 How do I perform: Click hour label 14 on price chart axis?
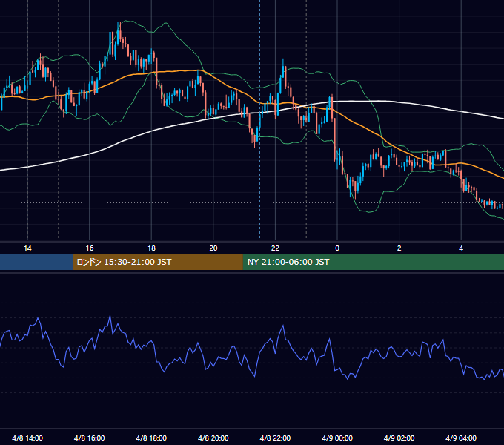point(27,248)
